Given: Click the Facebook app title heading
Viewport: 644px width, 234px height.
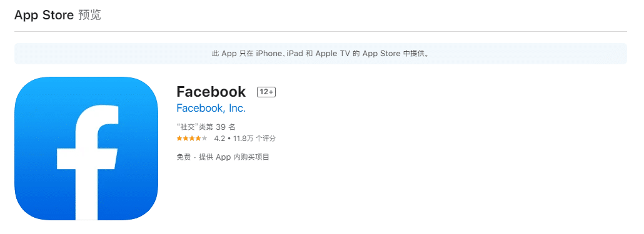Looking at the screenshot, I should [x=211, y=92].
